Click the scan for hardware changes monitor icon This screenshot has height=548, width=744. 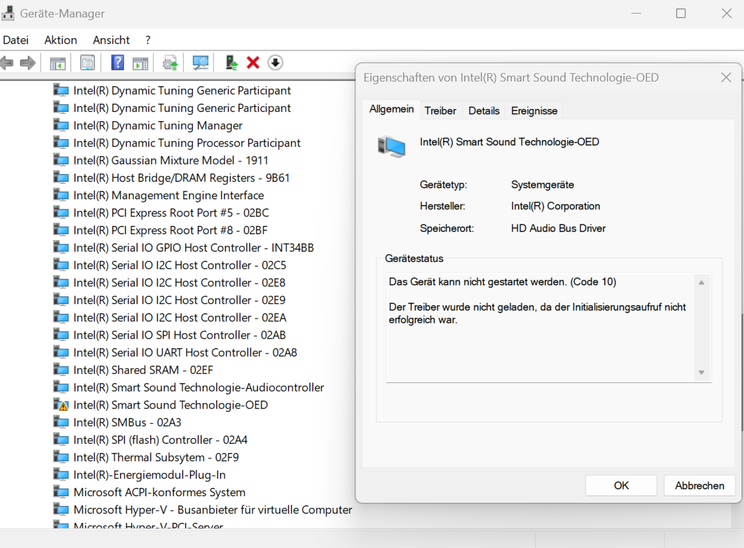coord(200,63)
